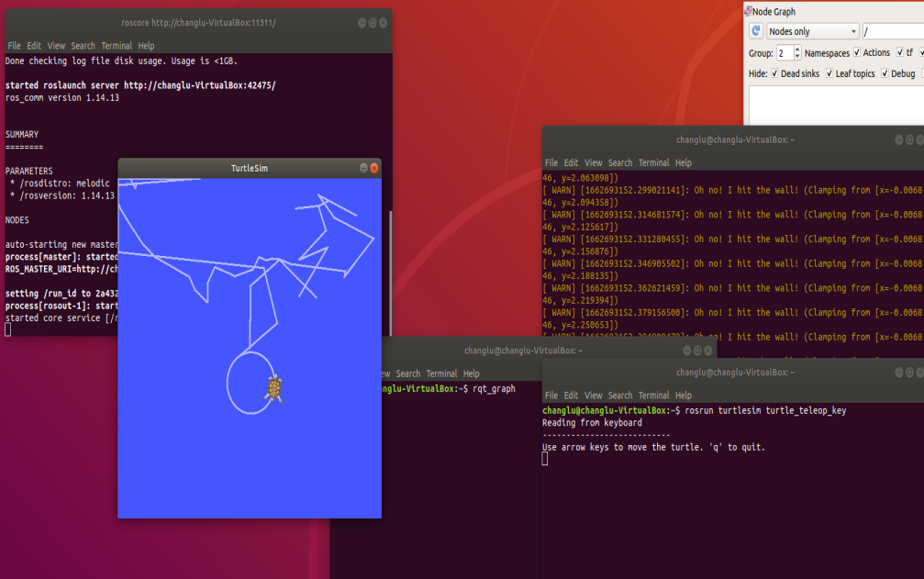Open Terminal menu in roscore terminal
The height and width of the screenshot is (579, 924).
tap(117, 46)
